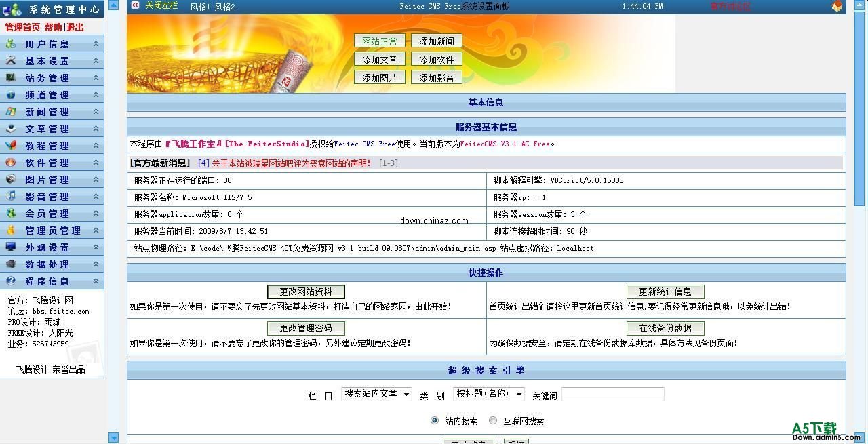Click the 关闭左栏 arrow icon
This screenshot has width=868, height=444.
[x=135, y=5]
